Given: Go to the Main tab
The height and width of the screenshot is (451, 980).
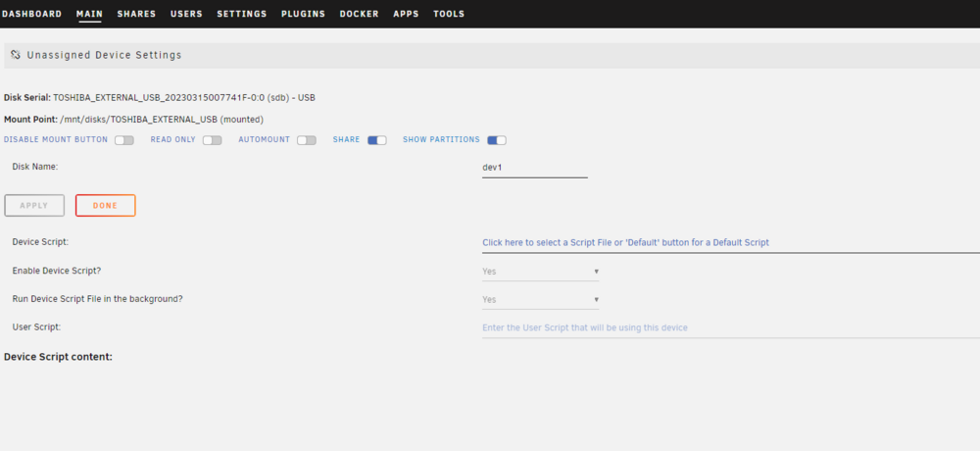Looking at the screenshot, I should click(x=89, y=14).
